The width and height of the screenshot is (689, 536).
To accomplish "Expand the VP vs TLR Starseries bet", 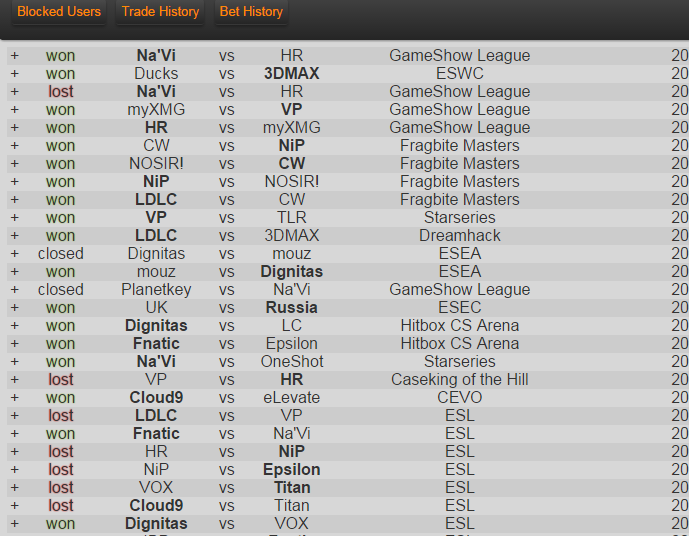I will [15, 217].
